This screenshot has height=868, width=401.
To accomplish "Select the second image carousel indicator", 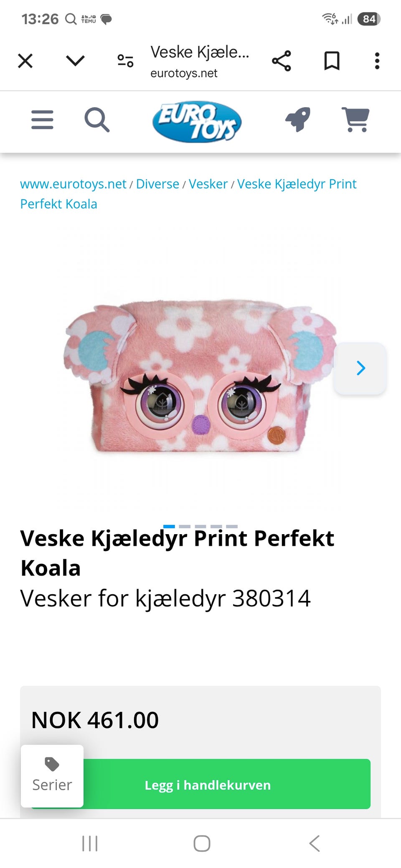I will (185, 527).
